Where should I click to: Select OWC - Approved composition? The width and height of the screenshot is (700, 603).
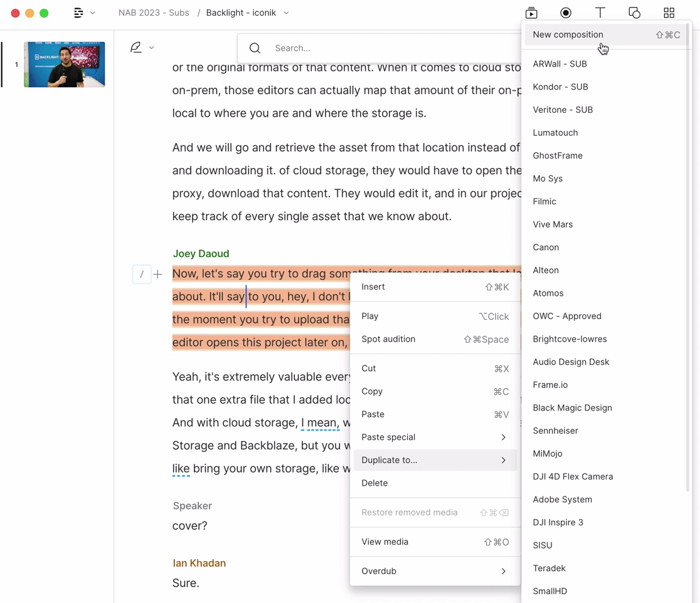pos(606,316)
